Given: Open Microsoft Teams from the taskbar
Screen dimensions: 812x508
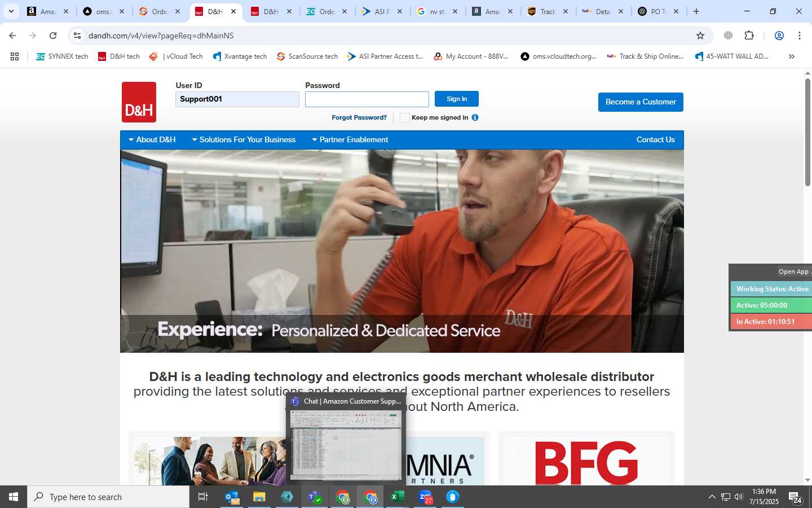Looking at the screenshot, I should click(x=314, y=497).
